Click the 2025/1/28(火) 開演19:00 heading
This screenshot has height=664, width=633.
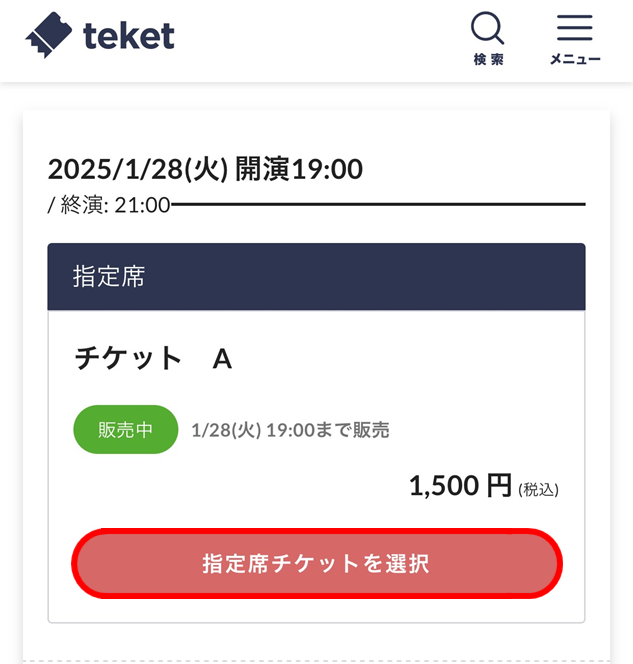click(x=205, y=169)
